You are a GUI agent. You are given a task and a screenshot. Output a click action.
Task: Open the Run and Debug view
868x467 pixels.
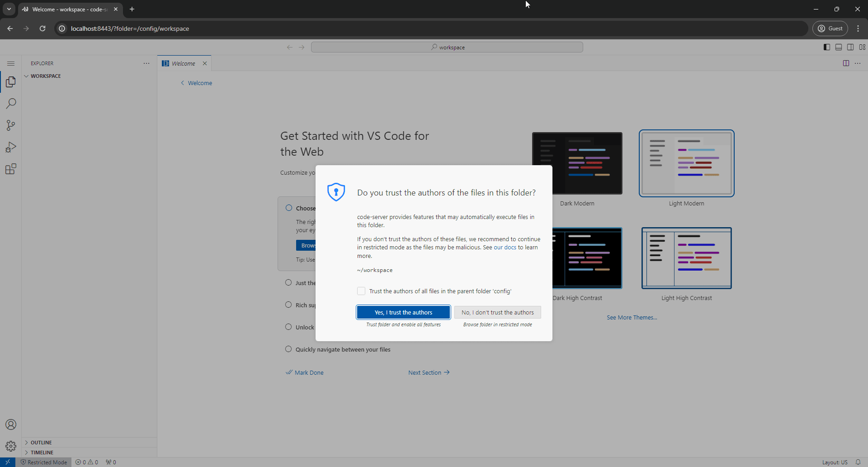(x=10, y=147)
